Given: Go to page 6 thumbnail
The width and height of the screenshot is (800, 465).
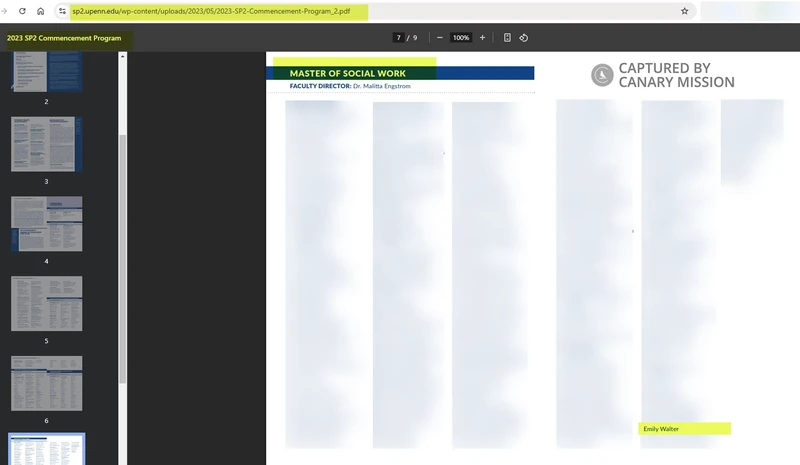Looking at the screenshot, I should tap(46, 383).
